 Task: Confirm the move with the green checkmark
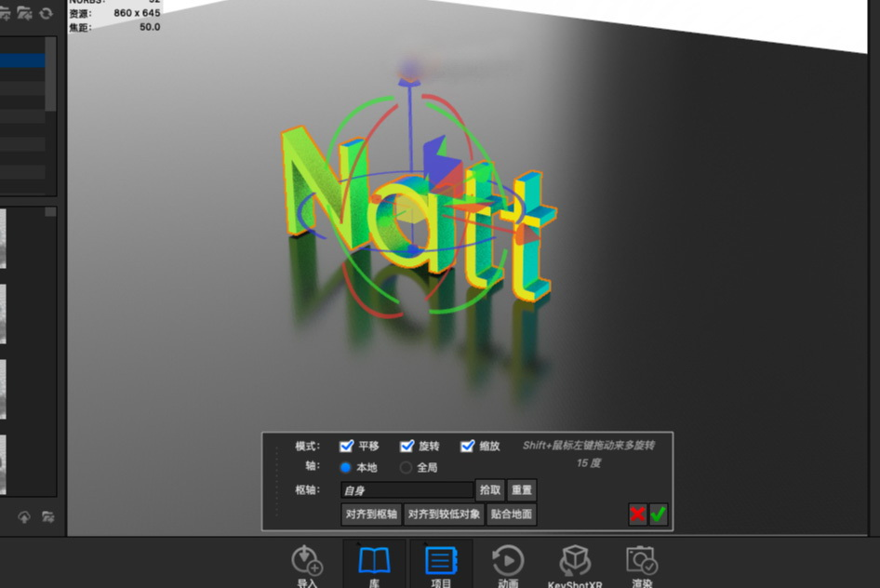(x=659, y=514)
